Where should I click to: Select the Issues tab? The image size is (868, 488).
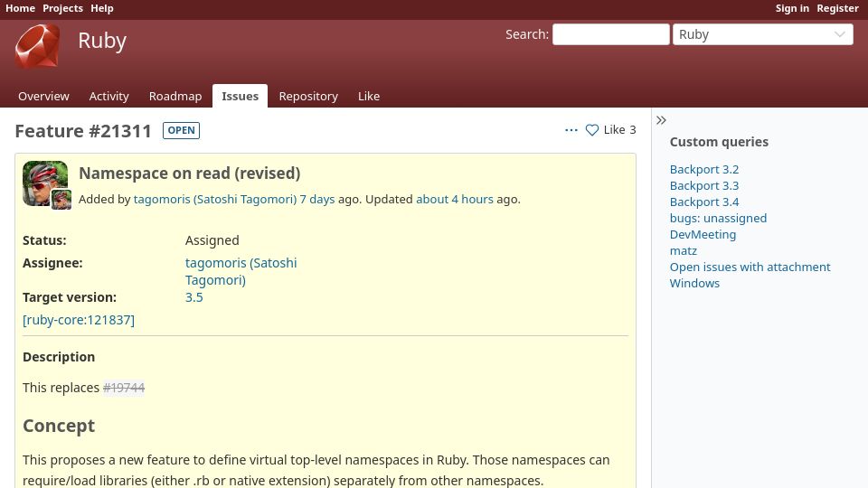coord(241,97)
